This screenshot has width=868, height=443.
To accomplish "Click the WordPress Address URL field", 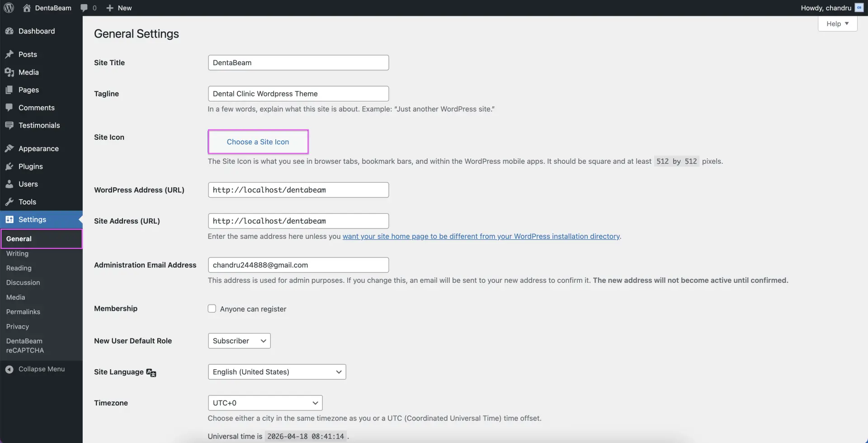I will tap(298, 190).
